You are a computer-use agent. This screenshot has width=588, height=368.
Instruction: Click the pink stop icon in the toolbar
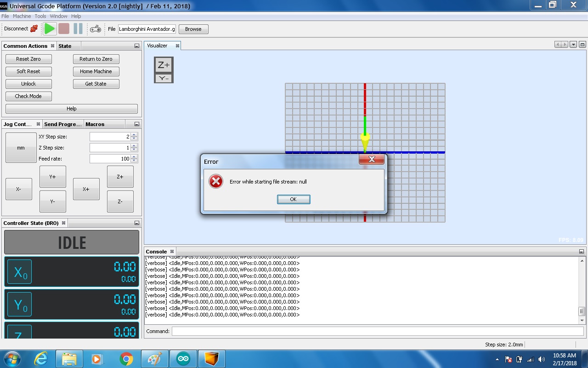[64, 29]
